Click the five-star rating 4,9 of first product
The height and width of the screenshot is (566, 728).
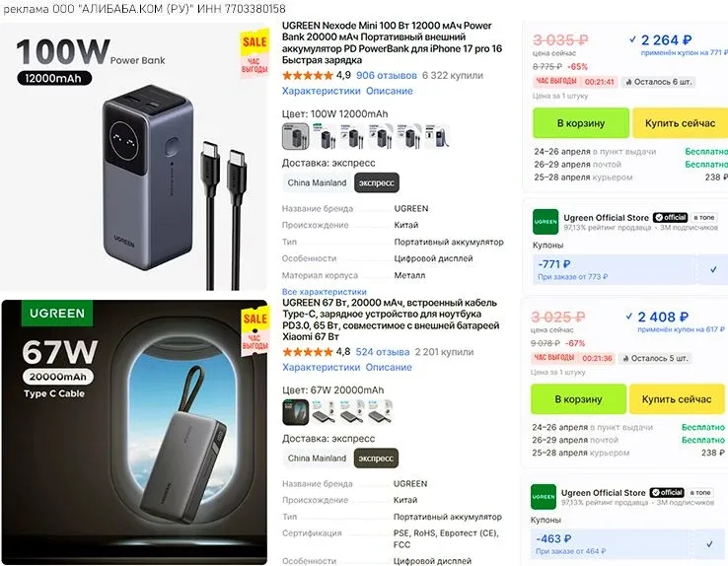pos(317,75)
